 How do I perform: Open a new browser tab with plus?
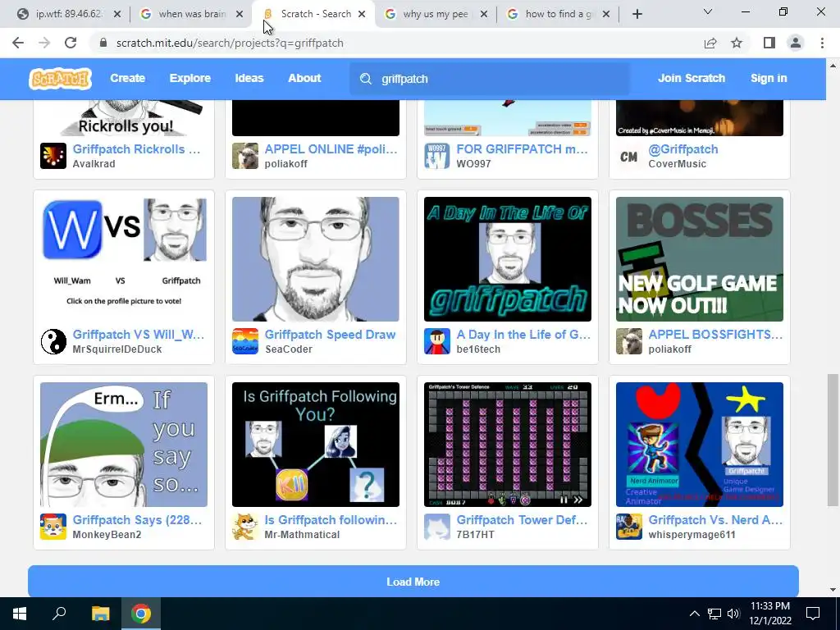point(637,14)
